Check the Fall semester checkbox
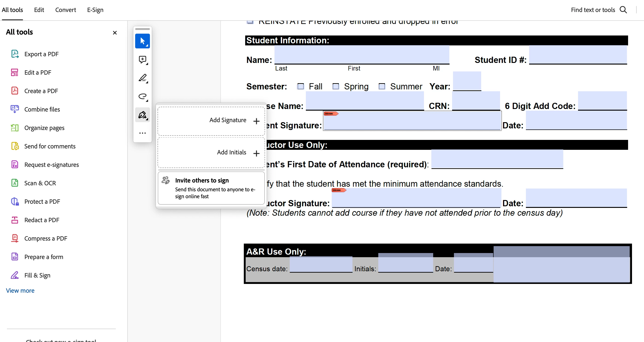Image resolution: width=644 pixels, height=342 pixels. click(301, 86)
